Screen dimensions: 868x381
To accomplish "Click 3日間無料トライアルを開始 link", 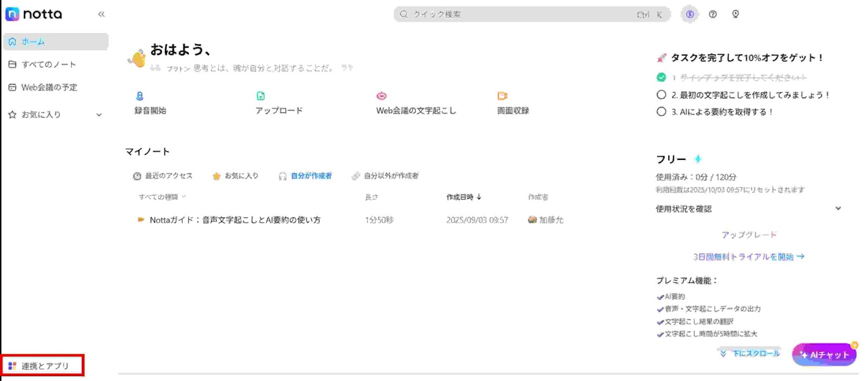I will point(749,257).
